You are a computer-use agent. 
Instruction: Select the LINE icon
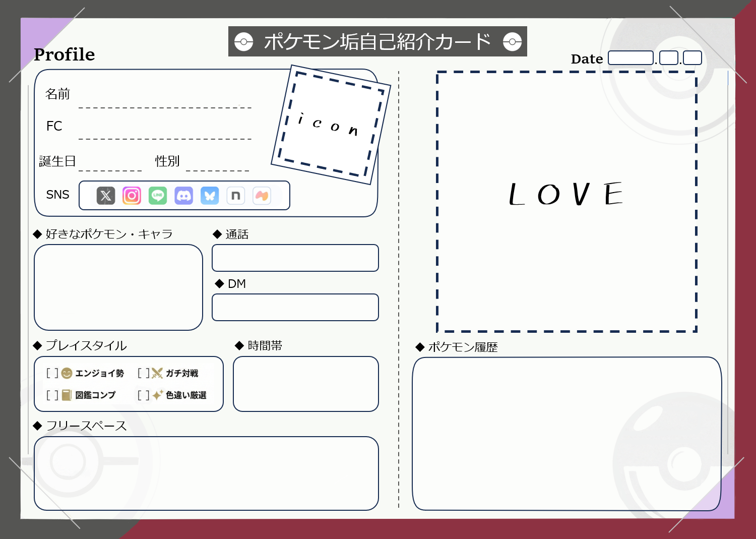tap(158, 195)
